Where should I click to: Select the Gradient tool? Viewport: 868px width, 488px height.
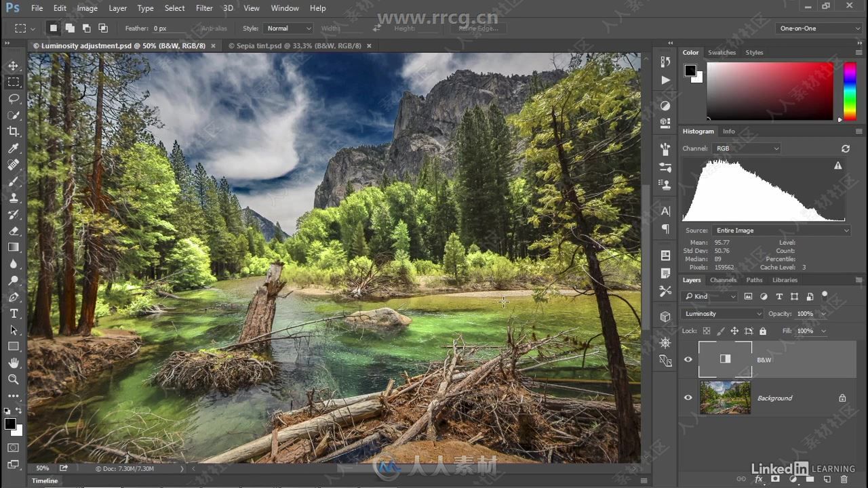14,247
